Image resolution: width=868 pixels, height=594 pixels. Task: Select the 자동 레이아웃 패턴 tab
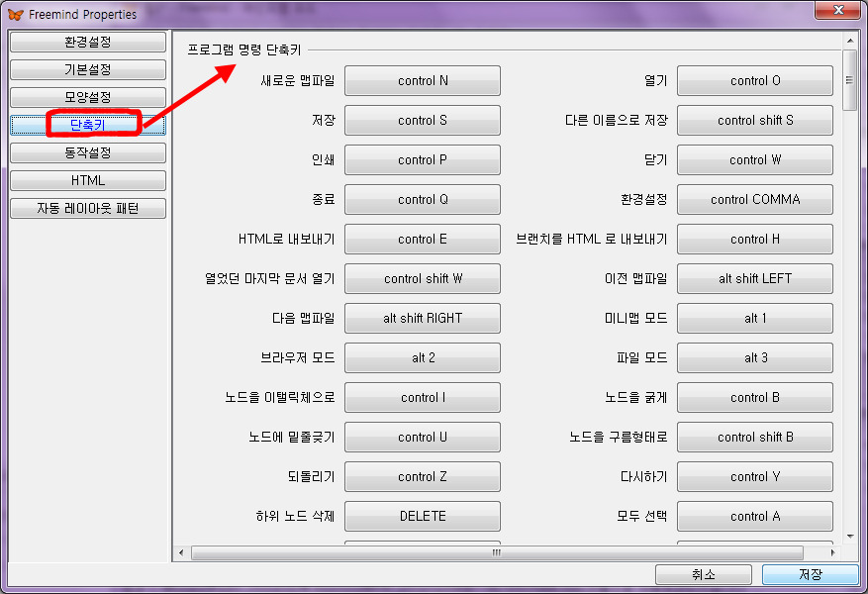tap(87, 208)
